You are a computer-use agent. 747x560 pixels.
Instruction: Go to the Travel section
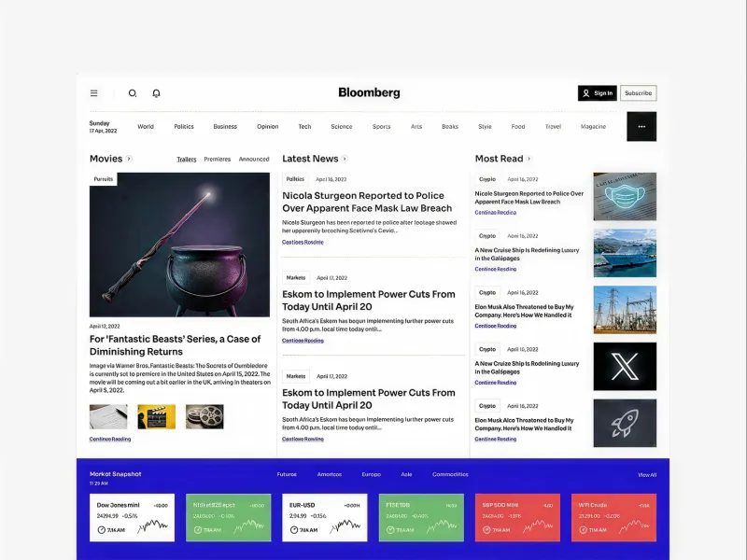pos(553,127)
